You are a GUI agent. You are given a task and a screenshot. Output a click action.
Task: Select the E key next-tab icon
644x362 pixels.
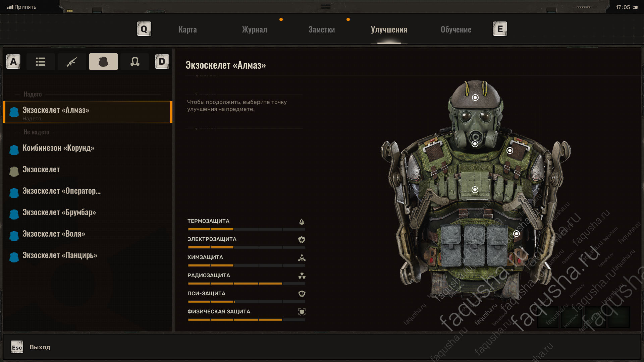point(500,29)
